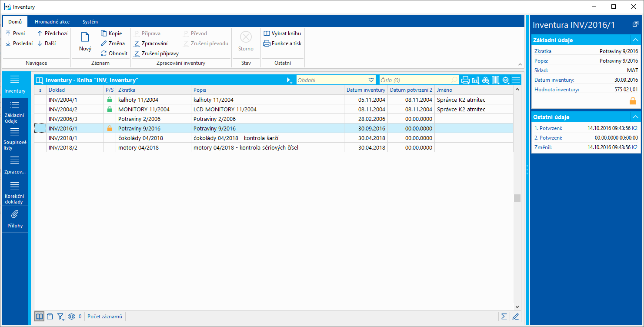Toggle the book view button in the status bar
The height and width of the screenshot is (327, 644).
pos(39,317)
